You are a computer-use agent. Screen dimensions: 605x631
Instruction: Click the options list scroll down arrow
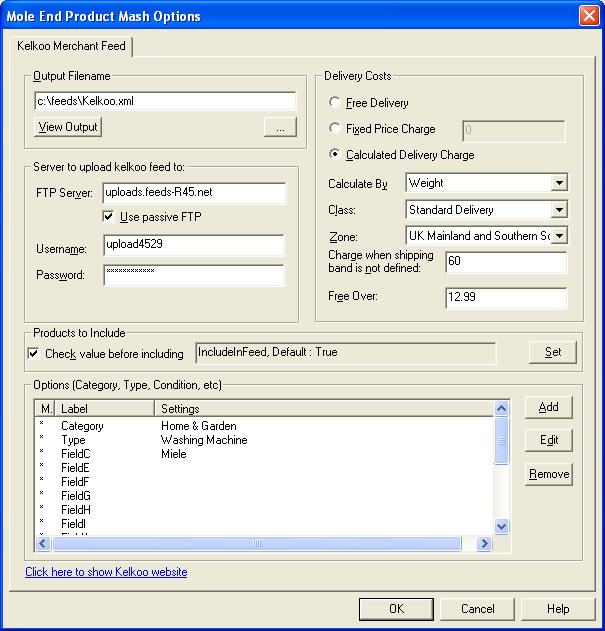tap(502, 526)
